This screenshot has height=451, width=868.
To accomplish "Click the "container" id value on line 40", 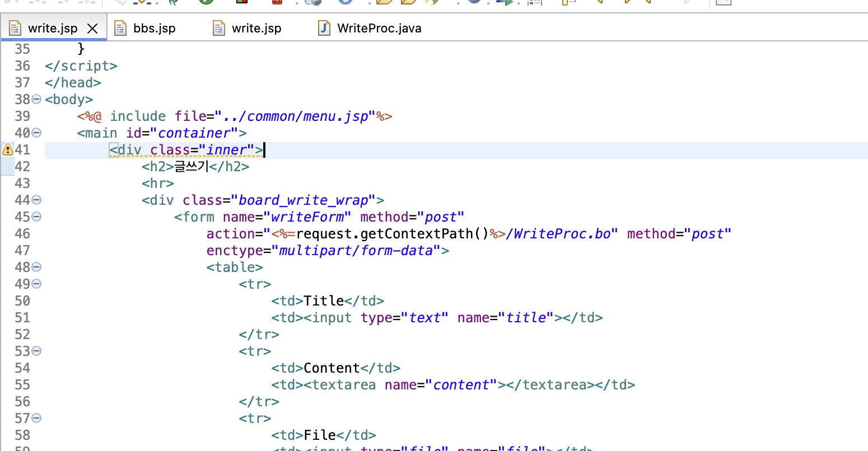I will 194,133.
